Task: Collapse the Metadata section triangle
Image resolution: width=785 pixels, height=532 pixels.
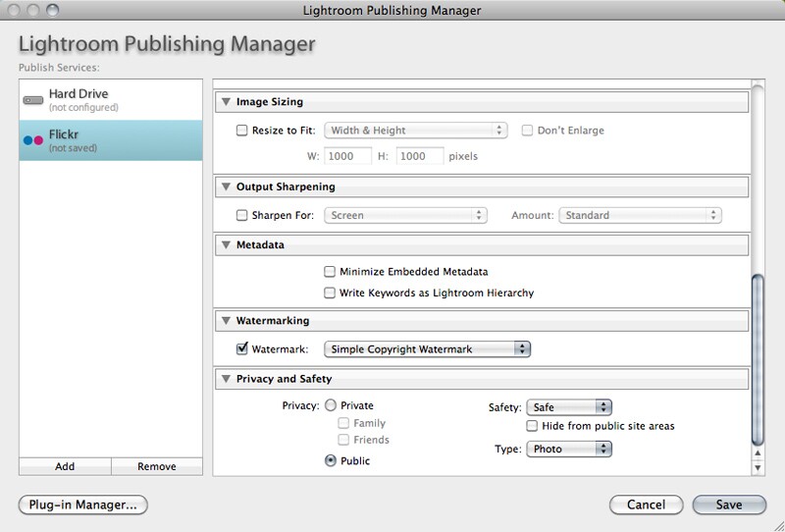Action: 227,245
